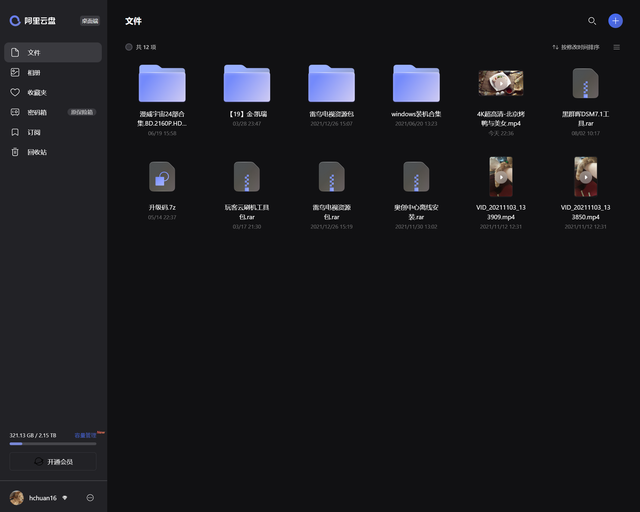
Task: Click the 321.13 GB / 2.15 TB storage text
Action: (x=33, y=436)
